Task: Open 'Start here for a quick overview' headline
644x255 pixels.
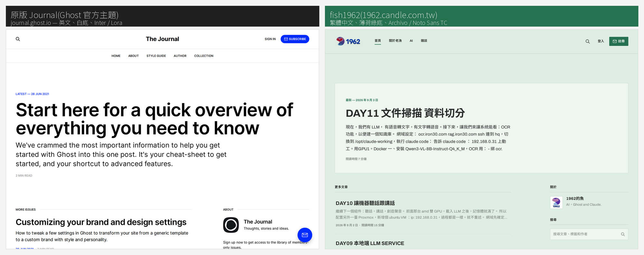Action: pyautogui.click(x=154, y=119)
